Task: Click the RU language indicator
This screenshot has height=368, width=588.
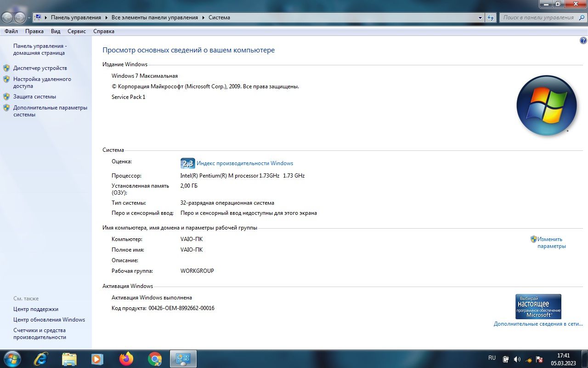Action: click(492, 358)
